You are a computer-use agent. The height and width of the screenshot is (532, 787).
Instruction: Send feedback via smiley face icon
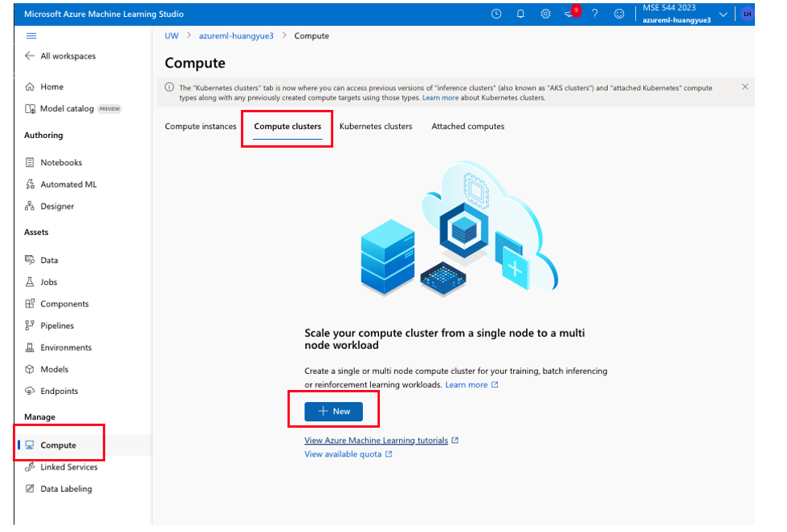coord(619,14)
